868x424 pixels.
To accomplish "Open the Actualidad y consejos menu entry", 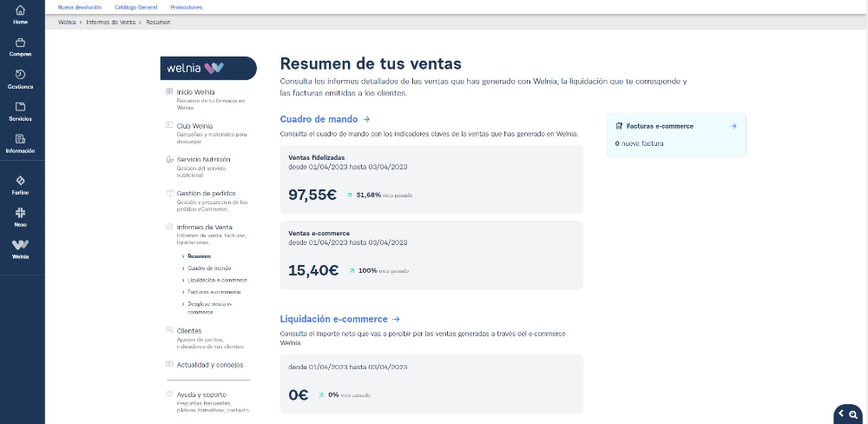I will (x=210, y=365).
